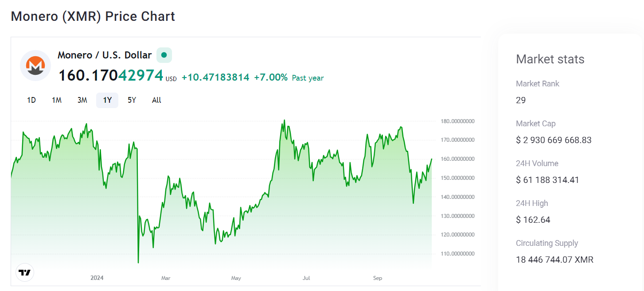Switch chart to 5Y range

coord(132,100)
